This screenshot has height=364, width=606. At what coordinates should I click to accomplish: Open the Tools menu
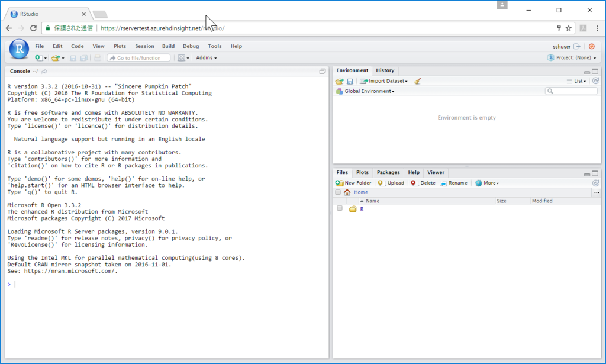214,46
